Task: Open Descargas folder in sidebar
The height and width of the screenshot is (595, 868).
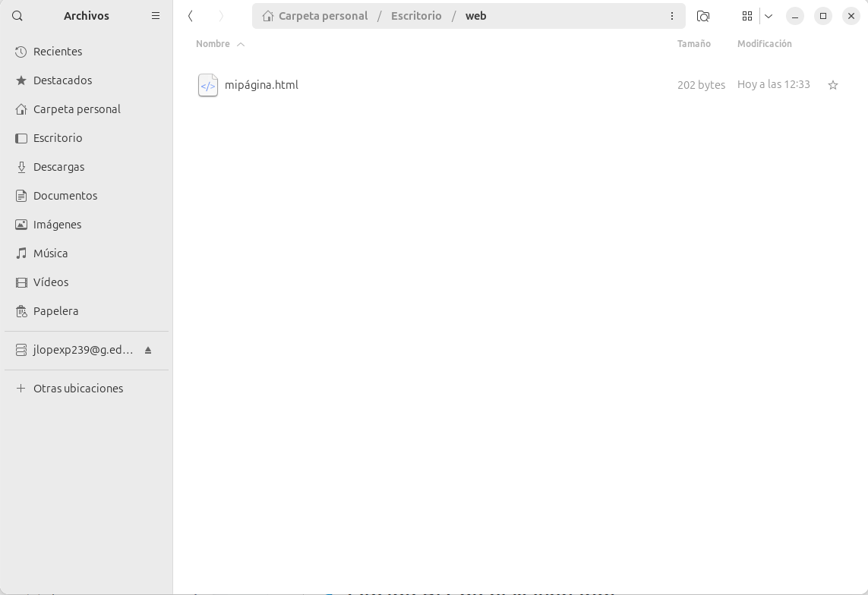Action: pyautogui.click(x=58, y=167)
